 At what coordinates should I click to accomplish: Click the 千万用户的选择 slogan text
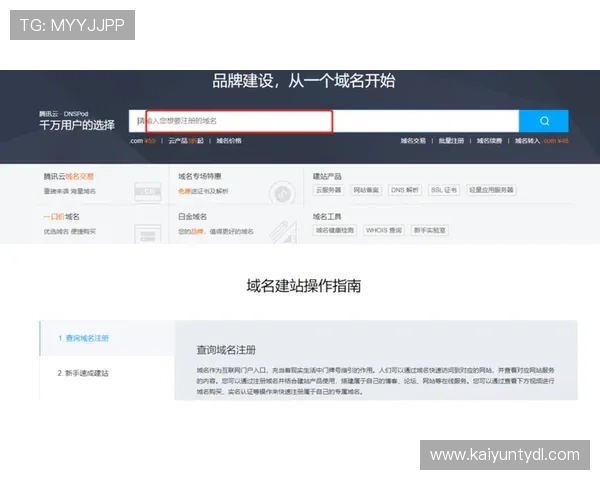click(77, 125)
